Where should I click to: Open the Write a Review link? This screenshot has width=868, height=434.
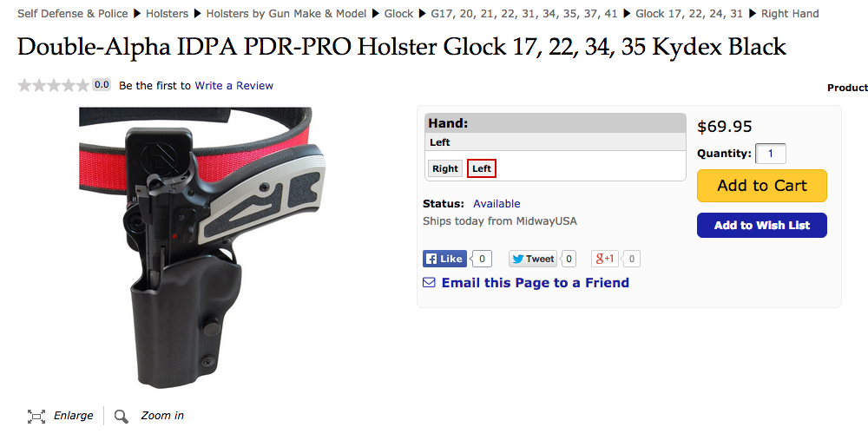coord(233,85)
